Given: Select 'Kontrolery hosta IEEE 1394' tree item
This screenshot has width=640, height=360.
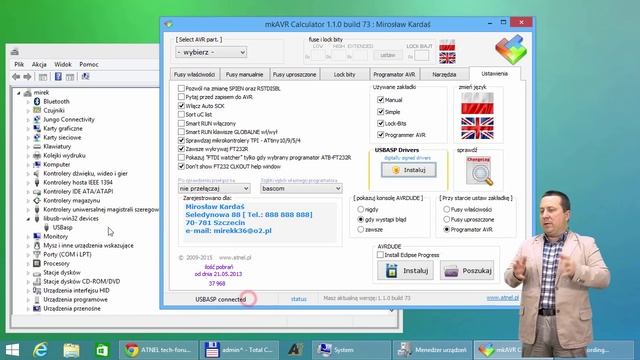Looking at the screenshot, I should tap(78, 182).
